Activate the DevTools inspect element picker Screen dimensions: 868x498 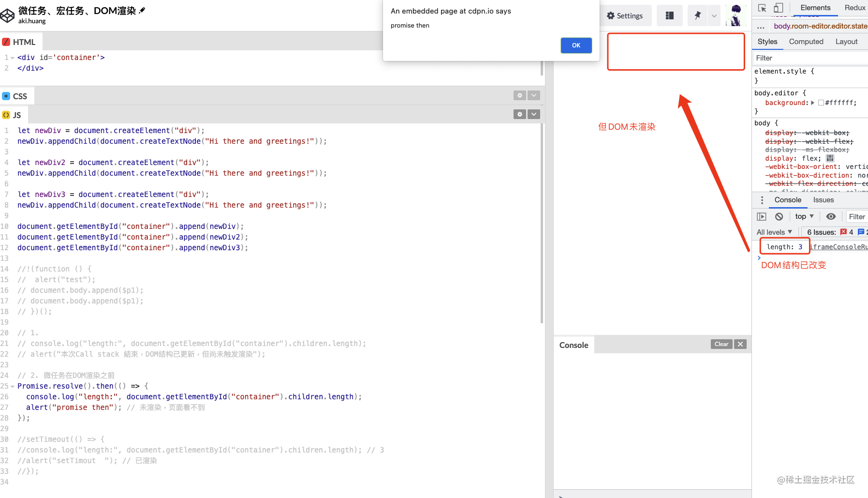coord(762,8)
